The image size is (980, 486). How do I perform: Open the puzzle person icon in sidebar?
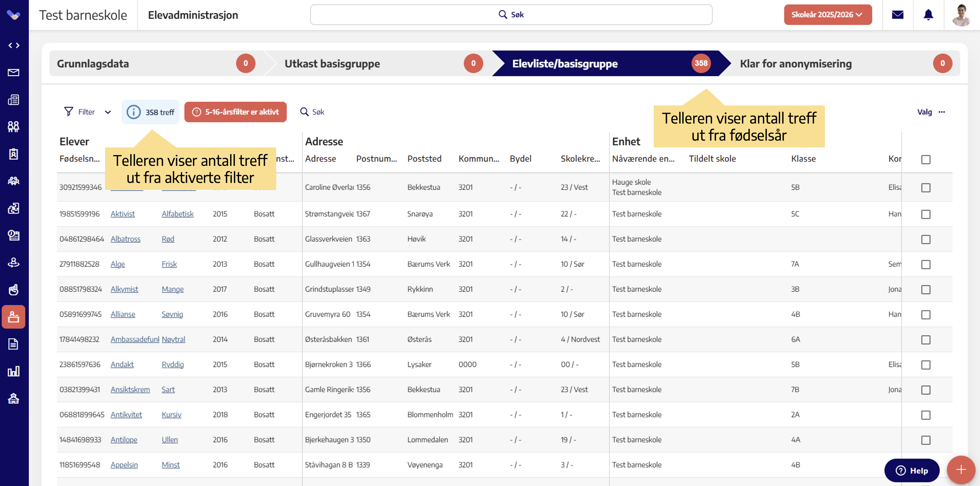click(14, 208)
